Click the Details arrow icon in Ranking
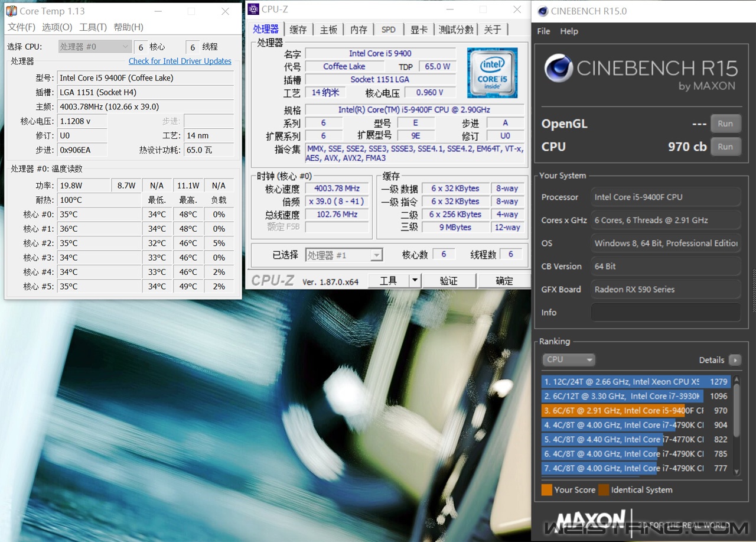Viewport: 756px width, 542px height. click(735, 360)
